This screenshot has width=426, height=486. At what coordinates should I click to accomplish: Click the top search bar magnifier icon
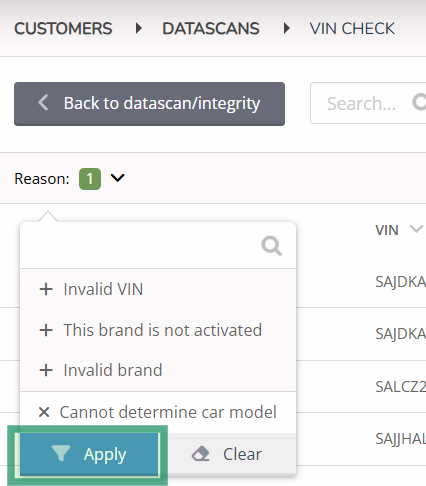419,102
